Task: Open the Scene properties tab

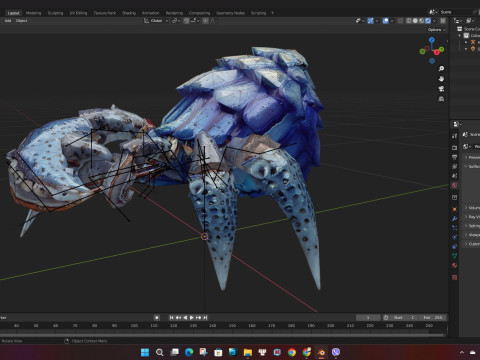Action: click(x=454, y=176)
